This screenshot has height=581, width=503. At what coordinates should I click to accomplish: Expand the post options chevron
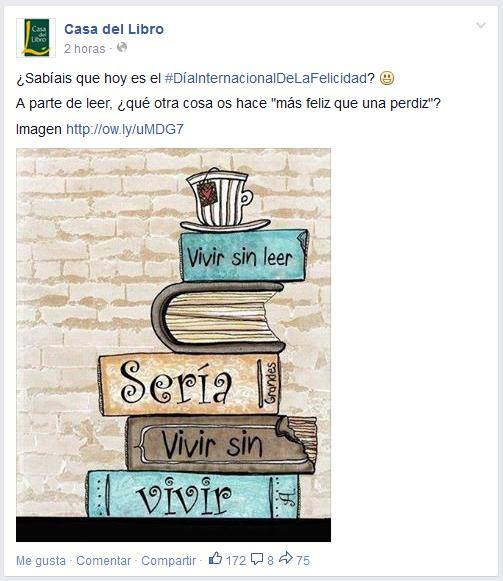481,25
